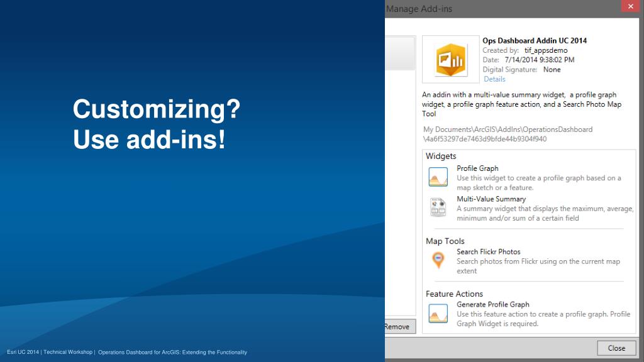Click the Digital Signature value None

[552, 70]
